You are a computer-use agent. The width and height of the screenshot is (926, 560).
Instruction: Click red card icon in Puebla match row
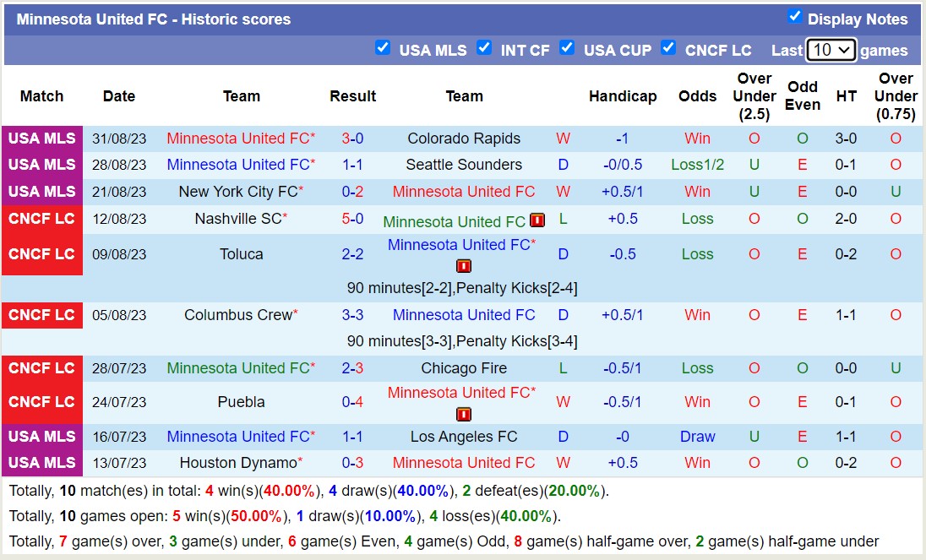tap(464, 414)
